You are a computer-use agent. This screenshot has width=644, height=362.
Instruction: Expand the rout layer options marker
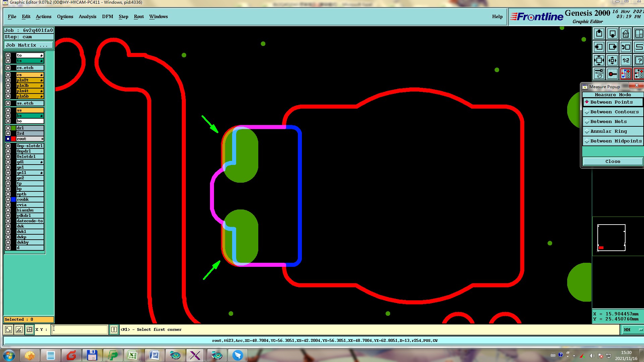(x=42, y=139)
